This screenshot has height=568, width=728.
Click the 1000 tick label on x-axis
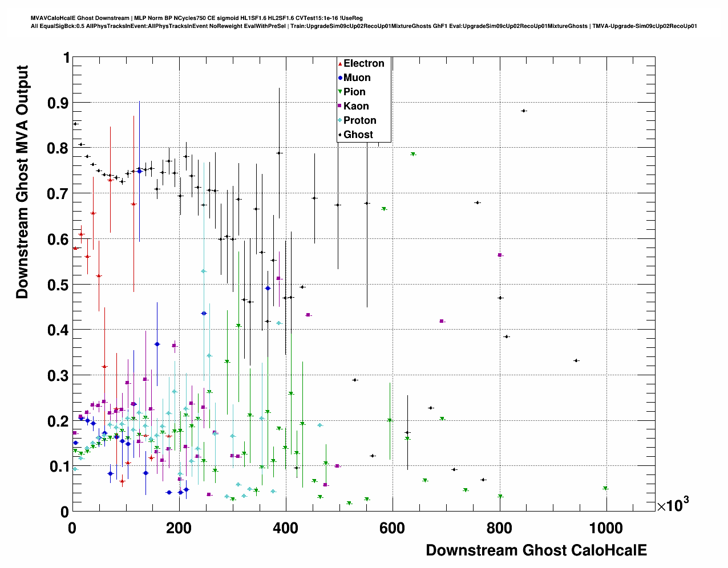pos(606,529)
